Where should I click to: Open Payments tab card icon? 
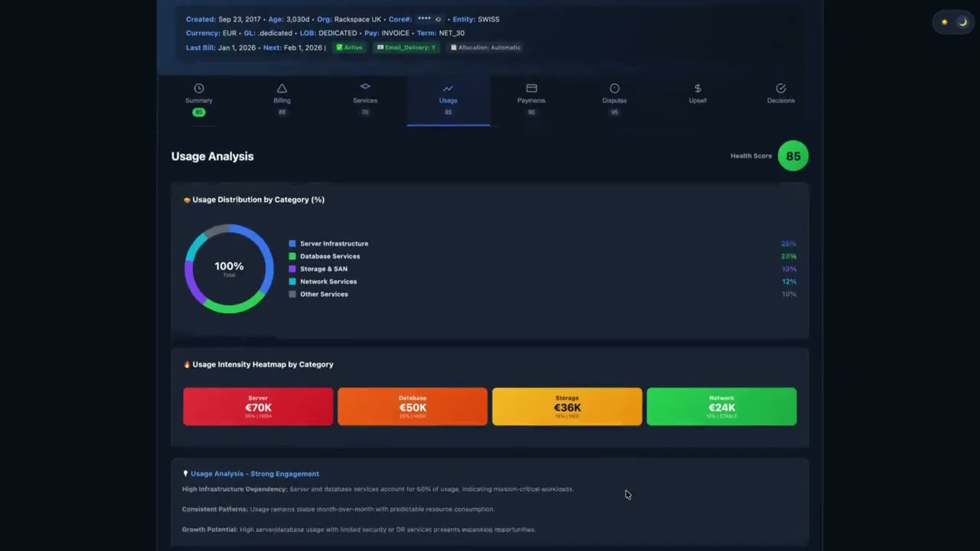(x=531, y=88)
